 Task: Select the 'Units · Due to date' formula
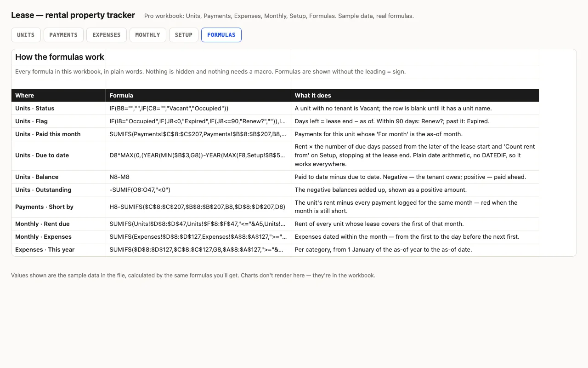pos(198,155)
